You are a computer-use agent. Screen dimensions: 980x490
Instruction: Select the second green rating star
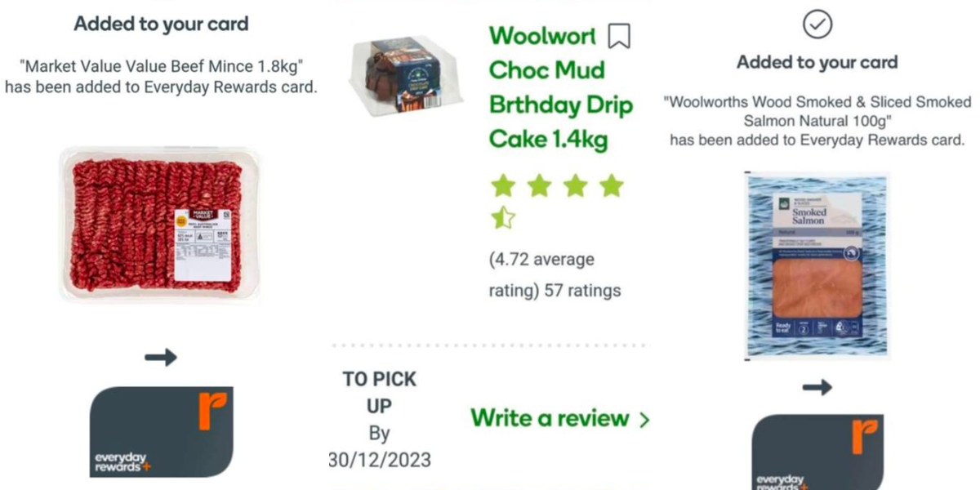point(539,186)
